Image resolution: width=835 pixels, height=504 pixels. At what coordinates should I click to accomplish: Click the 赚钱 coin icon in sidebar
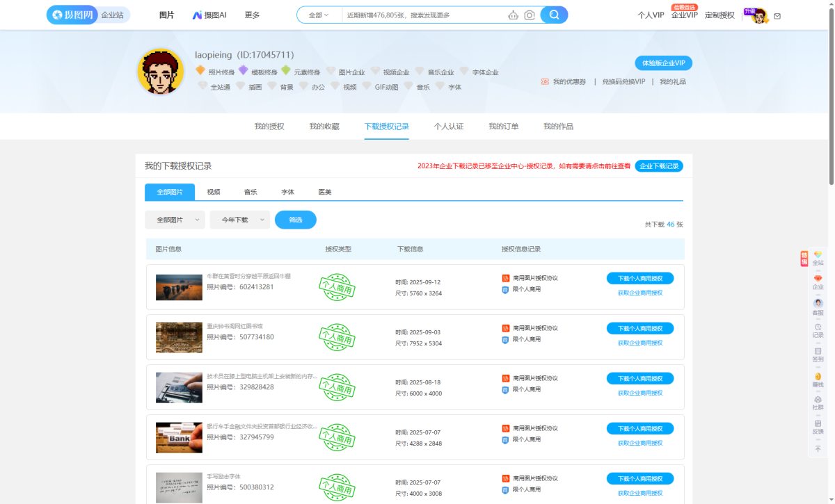pyautogui.click(x=818, y=380)
